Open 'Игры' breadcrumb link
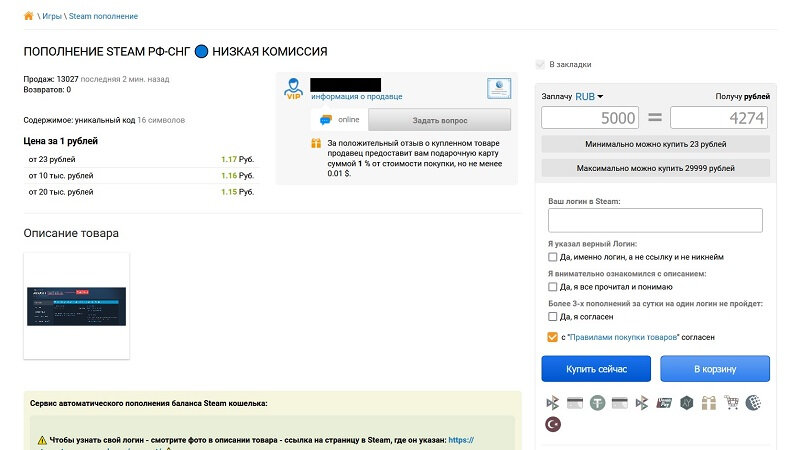Screen dimensions: 800x450 pos(52,16)
